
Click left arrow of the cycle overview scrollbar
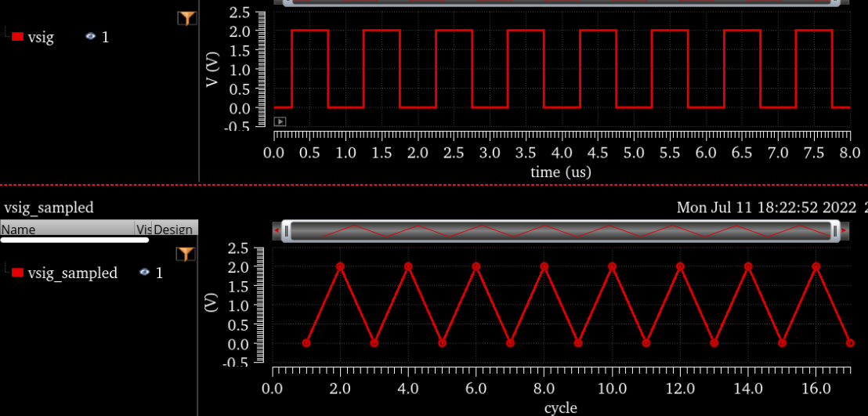point(277,231)
